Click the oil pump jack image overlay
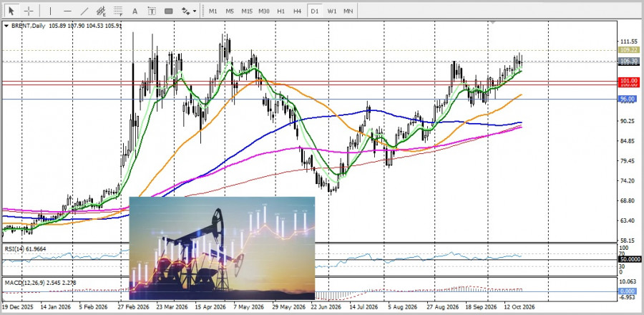This screenshot has width=644, height=315. 223,248
